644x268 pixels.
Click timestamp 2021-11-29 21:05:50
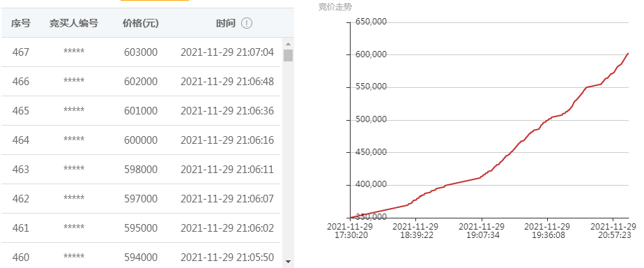227,258
